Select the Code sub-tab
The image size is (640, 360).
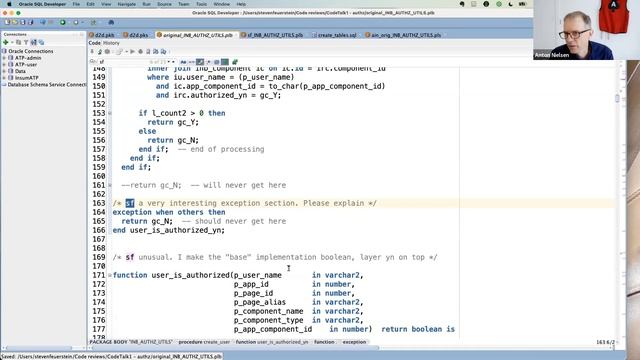click(94, 43)
